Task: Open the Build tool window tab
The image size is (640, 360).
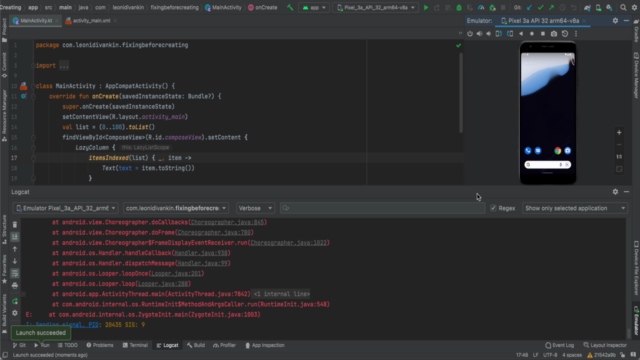Action: (x=196, y=345)
